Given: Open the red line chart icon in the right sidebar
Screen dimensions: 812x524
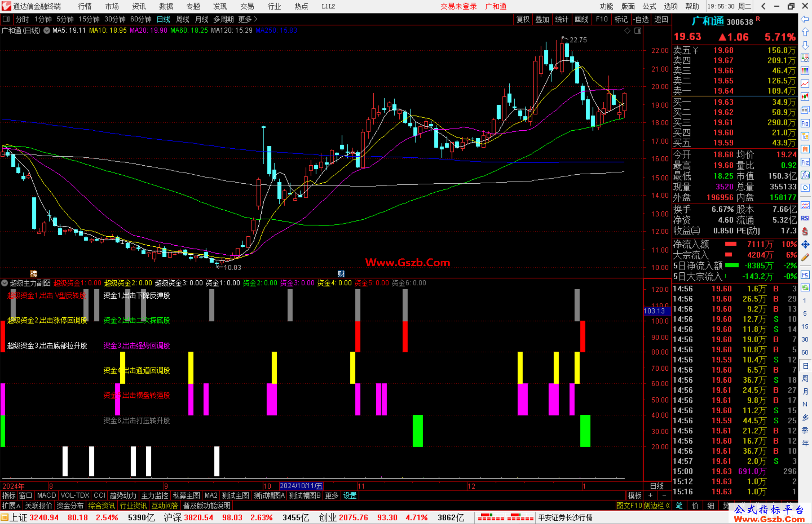Looking at the screenshot, I should click(x=805, y=84).
